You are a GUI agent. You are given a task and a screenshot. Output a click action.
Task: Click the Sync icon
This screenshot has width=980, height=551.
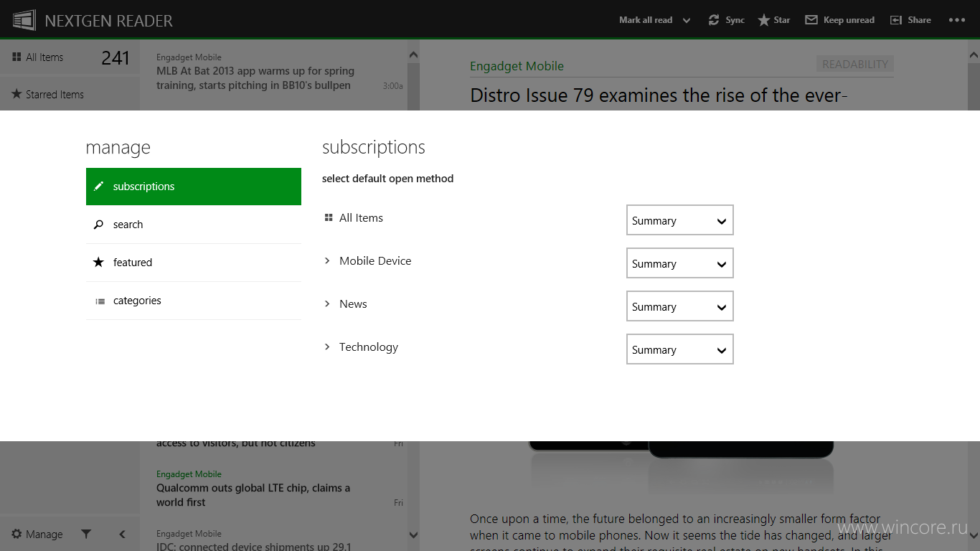point(714,20)
